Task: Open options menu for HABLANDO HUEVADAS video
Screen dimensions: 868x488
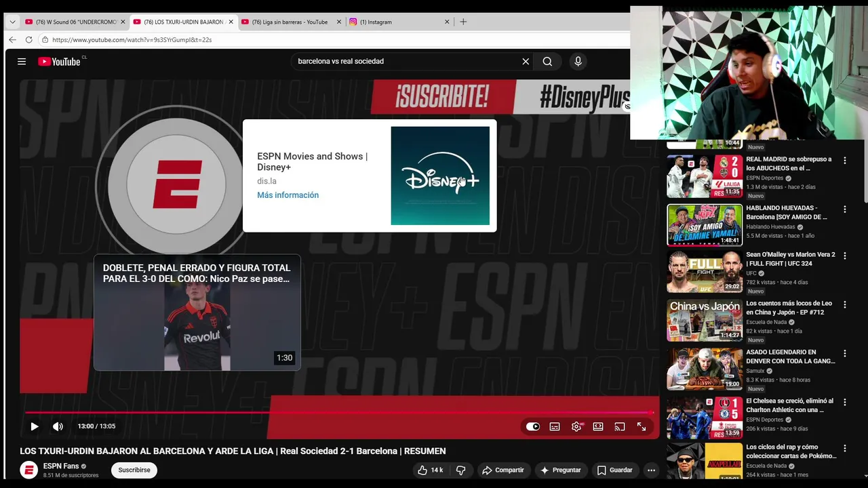Action: pyautogui.click(x=845, y=209)
